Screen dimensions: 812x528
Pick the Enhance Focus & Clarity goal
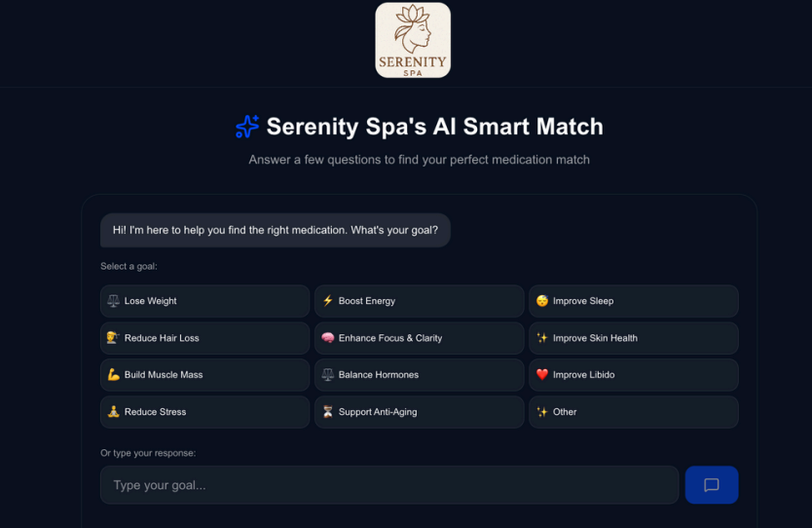[x=419, y=338]
